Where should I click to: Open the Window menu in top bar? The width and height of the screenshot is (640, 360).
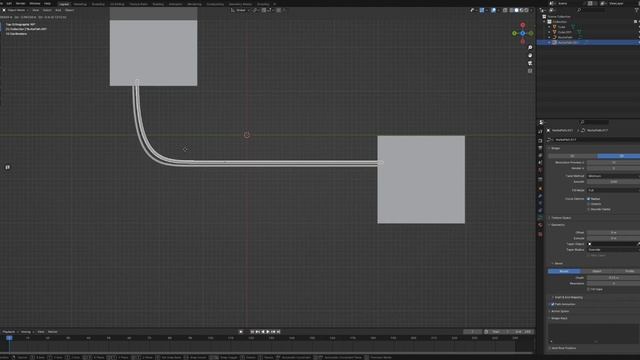[35, 3]
